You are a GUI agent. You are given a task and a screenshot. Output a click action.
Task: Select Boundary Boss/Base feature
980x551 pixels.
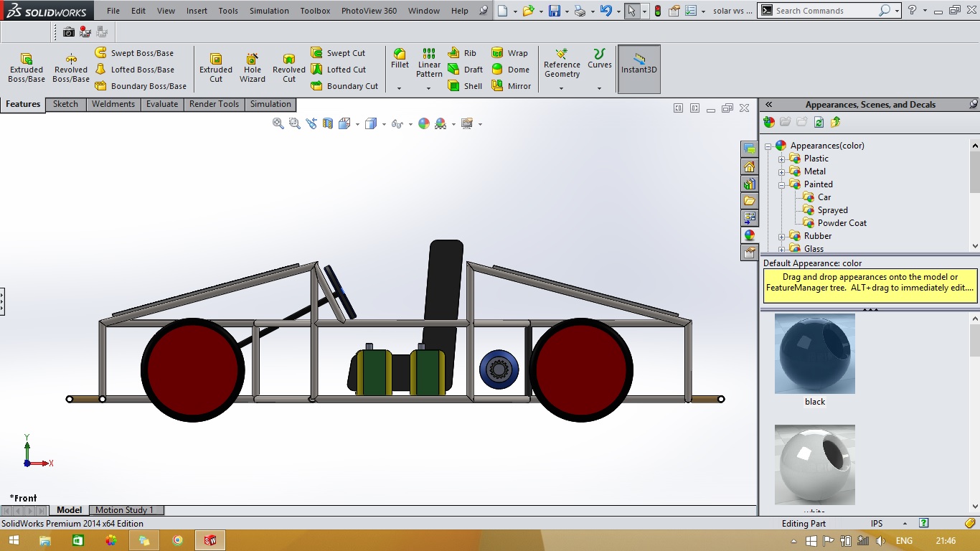tap(141, 86)
